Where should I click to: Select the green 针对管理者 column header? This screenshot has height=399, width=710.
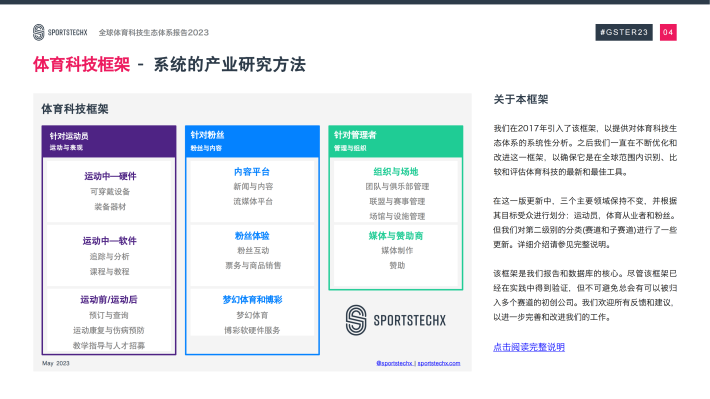click(x=396, y=141)
